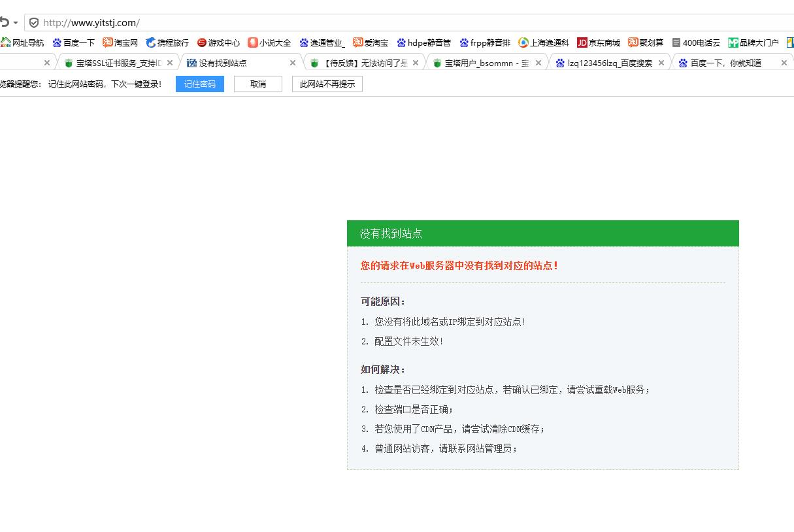This screenshot has width=794, height=532.
Task: Click reason line 您没有将此域名或IP绑定到对应站点
Action: tap(443, 322)
